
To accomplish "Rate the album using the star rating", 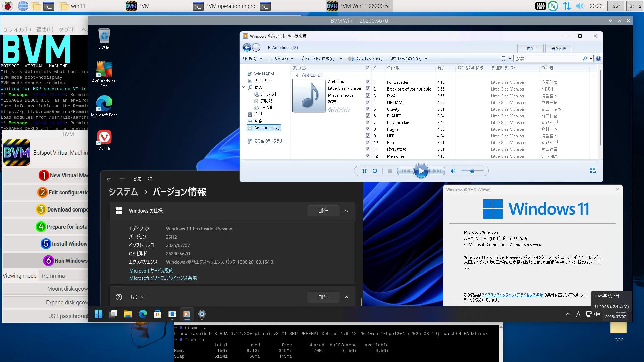I will (339, 110).
